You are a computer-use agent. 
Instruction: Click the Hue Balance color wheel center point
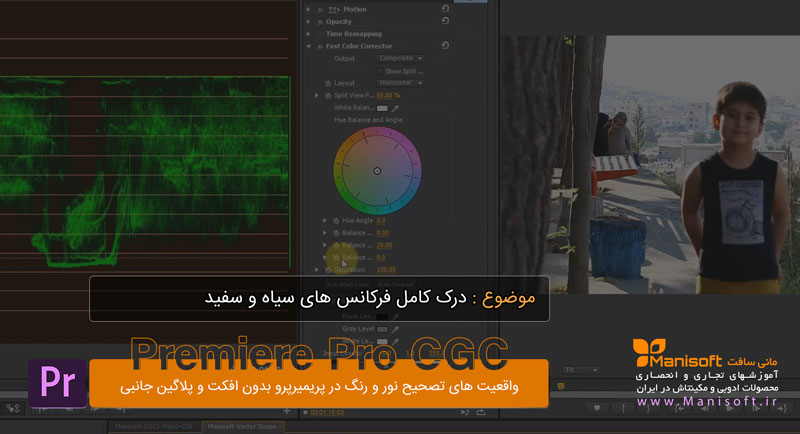click(377, 171)
